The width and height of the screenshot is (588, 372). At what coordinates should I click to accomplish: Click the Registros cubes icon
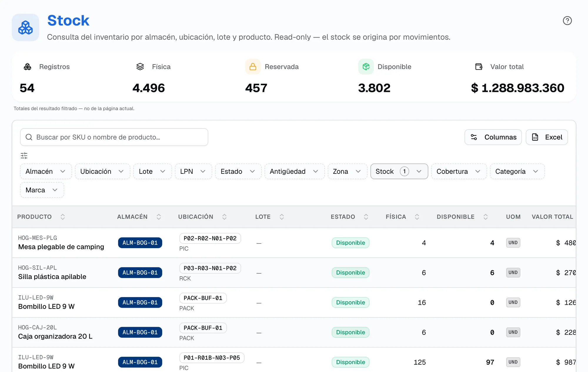point(27,67)
